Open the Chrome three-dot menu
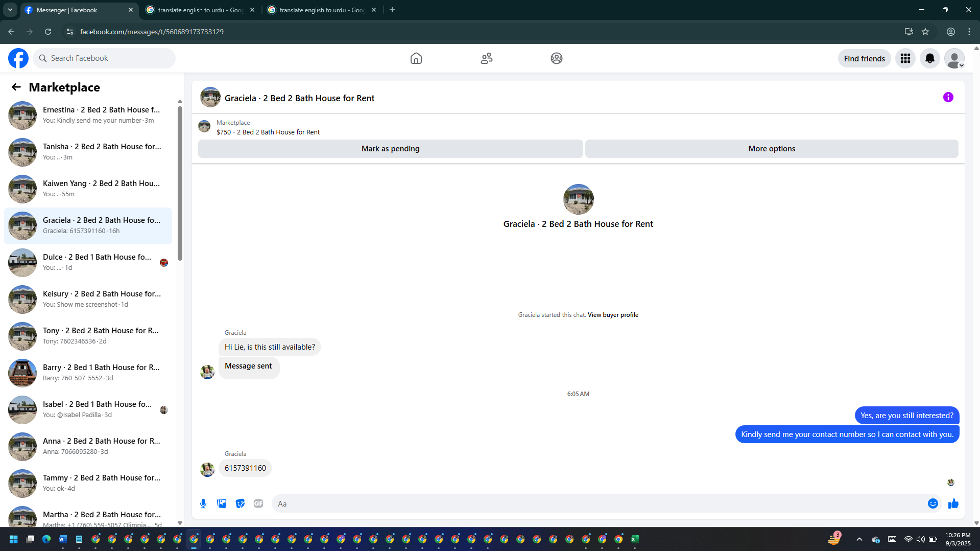980x551 pixels. click(x=969, y=32)
